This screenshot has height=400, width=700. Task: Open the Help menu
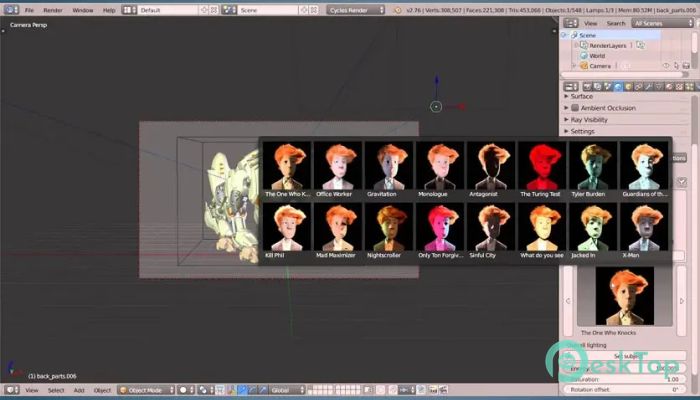[x=109, y=10]
